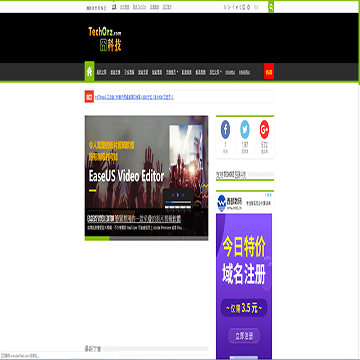
Task: Expand the second navigation item with a dropdown arrow
Action: 215,72
